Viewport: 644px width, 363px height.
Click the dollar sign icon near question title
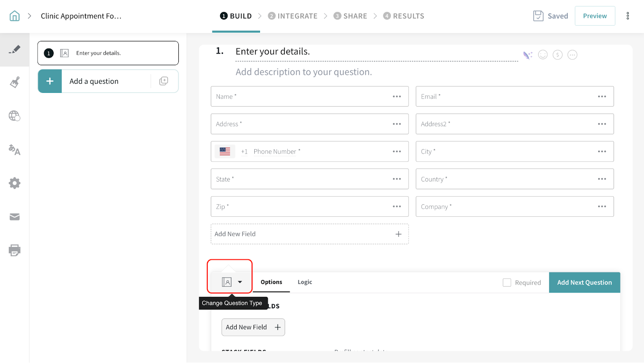[557, 55]
